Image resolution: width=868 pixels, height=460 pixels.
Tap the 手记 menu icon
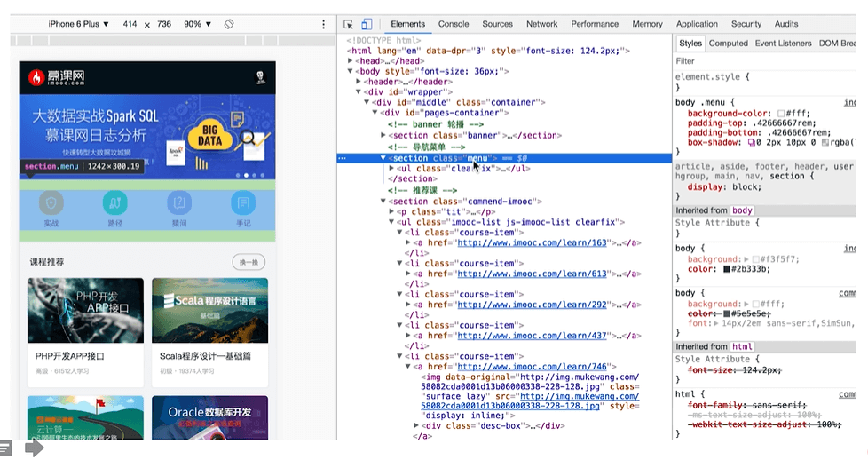243,203
